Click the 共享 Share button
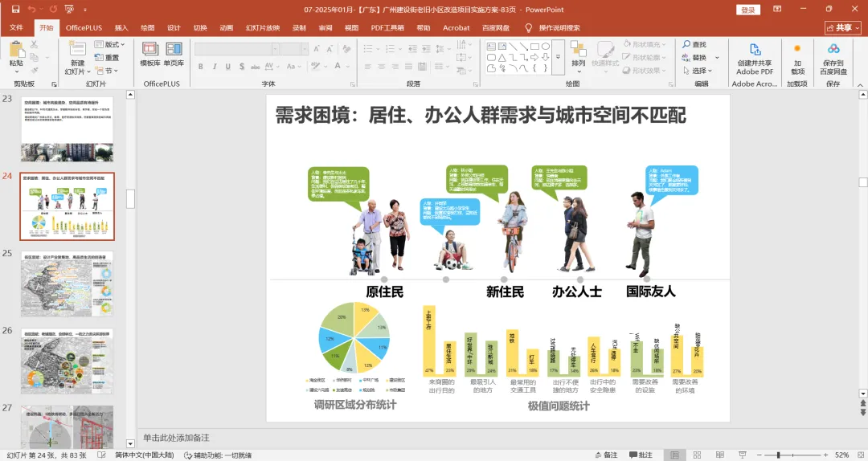This screenshot has width=868, height=461. click(843, 27)
